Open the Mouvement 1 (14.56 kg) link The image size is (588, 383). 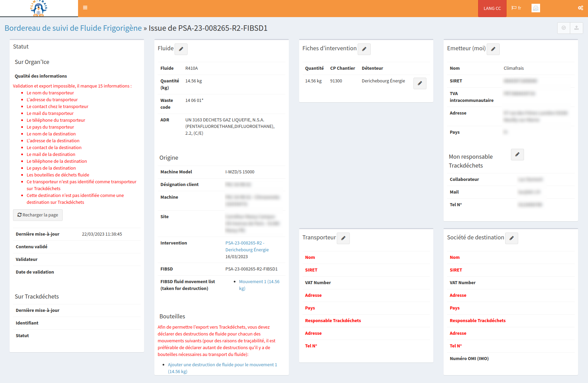[x=259, y=285]
